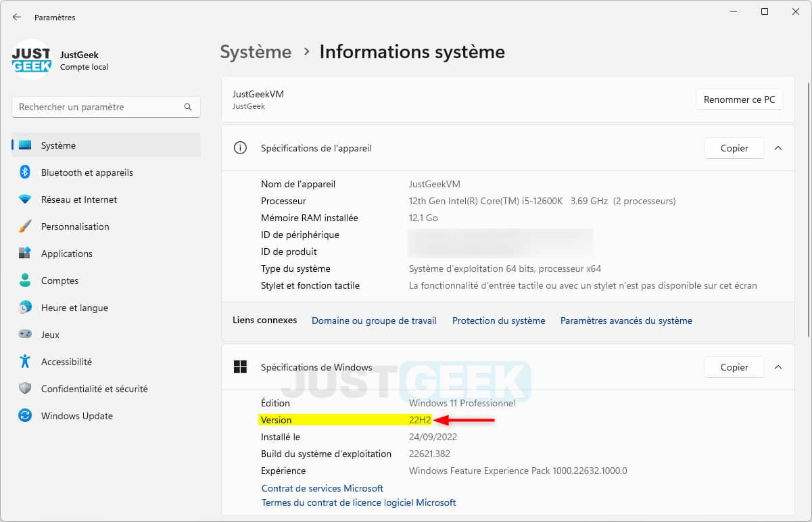Close the Paramètres window
812x522 pixels.
795,11
